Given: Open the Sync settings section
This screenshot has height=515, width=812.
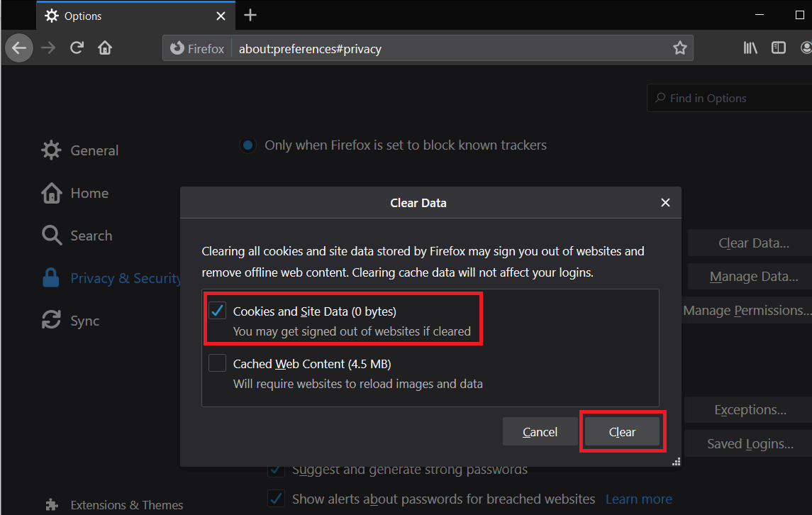Looking at the screenshot, I should [84, 320].
